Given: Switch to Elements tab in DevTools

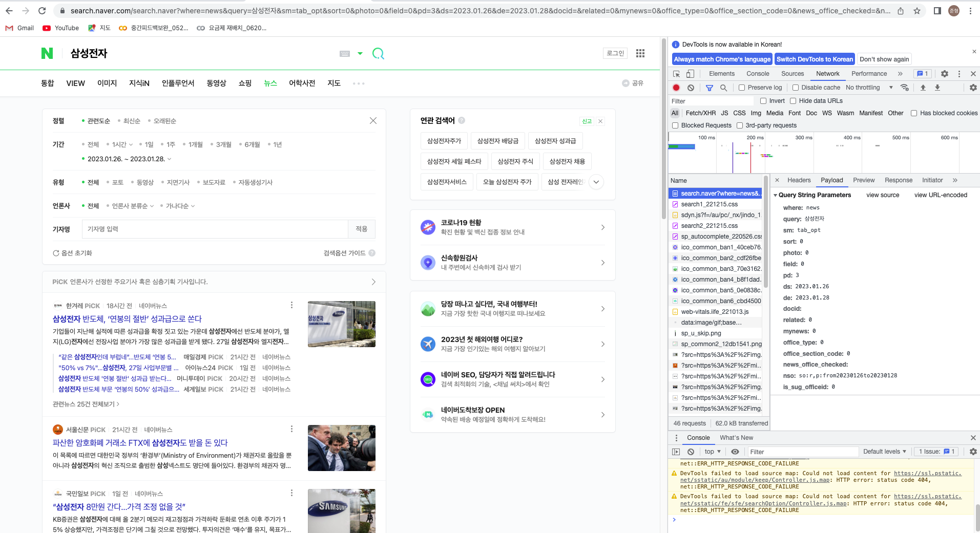Looking at the screenshot, I should pos(722,74).
